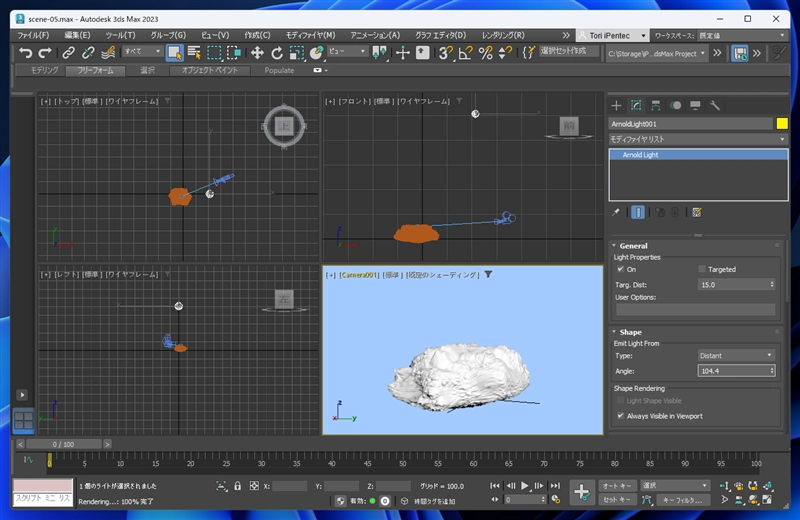Image resolution: width=800 pixels, height=520 pixels.
Task: Click the yellow object color swatch
Action: pyautogui.click(x=782, y=123)
